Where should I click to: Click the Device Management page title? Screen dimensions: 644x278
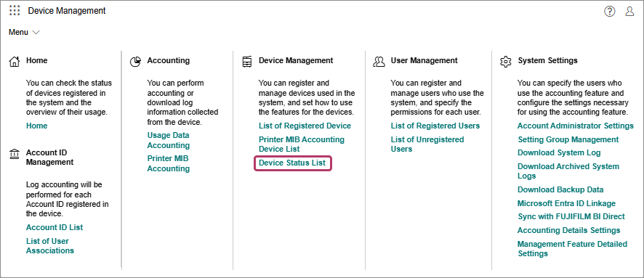[x=67, y=11]
